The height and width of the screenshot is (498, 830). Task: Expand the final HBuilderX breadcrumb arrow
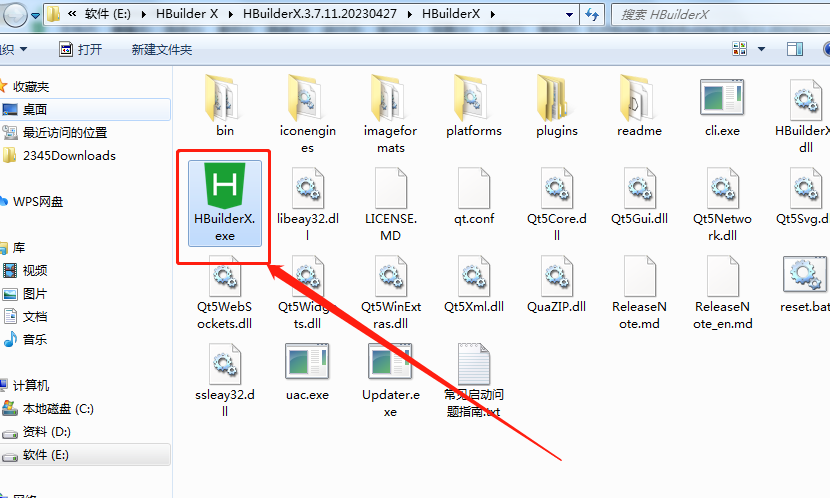tap(493, 14)
